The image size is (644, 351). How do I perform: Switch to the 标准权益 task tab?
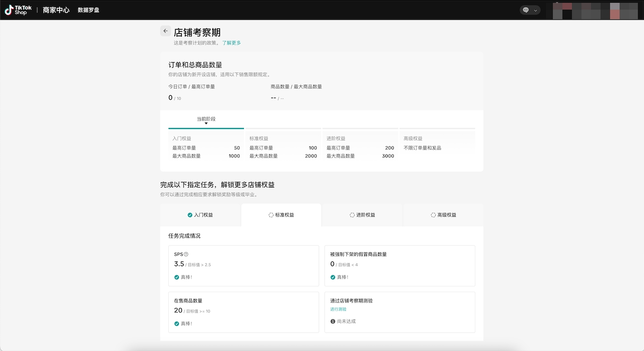281,215
